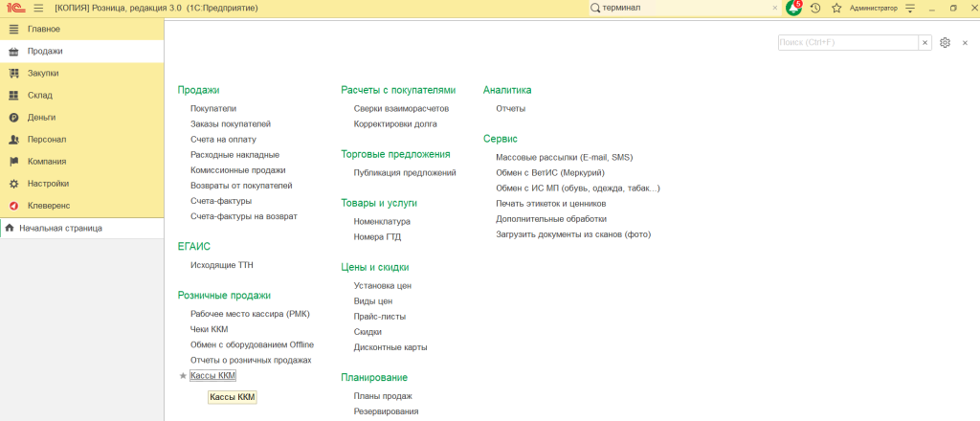The height and width of the screenshot is (421, 980).
Task: Open Планы продаж
Action: (x=383, y=397)
